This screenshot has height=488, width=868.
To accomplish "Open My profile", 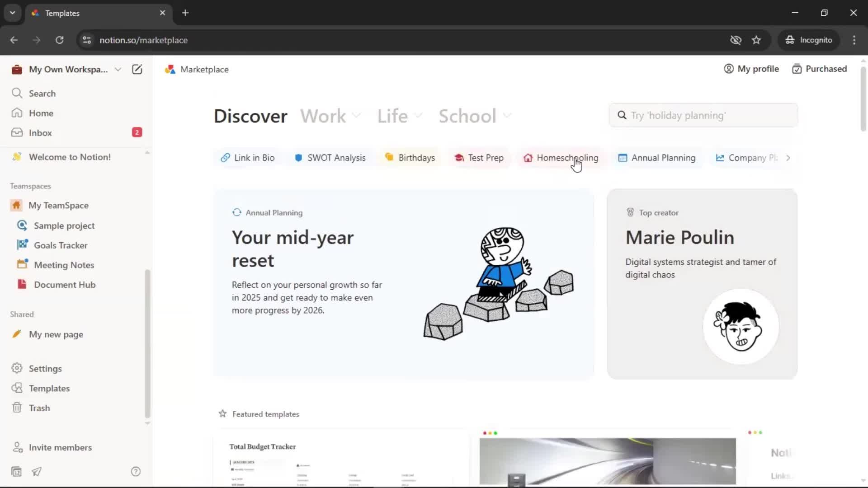I will [751, 69].
